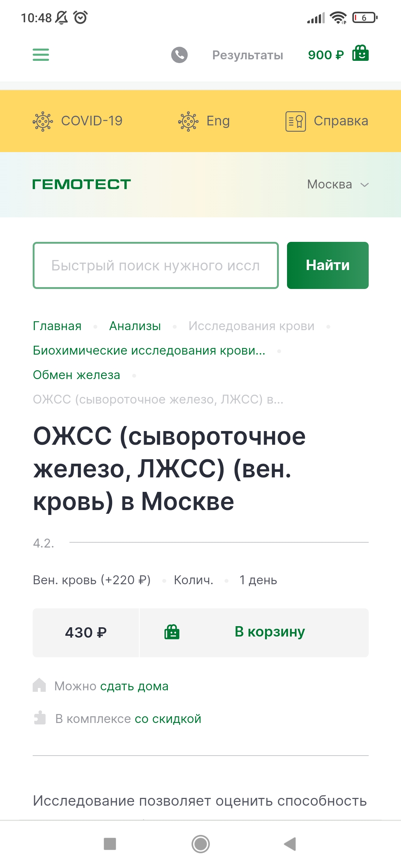Tap the phone call icon

(x=179, y=55)
